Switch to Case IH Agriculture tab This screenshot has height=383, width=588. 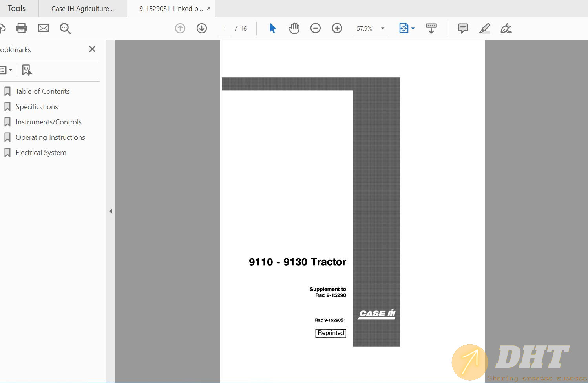pos(83,9)
